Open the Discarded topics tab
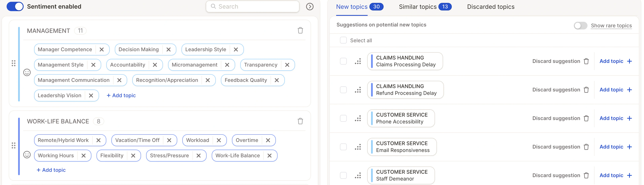Image resolution: width=644 pixels, height=185 pixels. (490, 7)
